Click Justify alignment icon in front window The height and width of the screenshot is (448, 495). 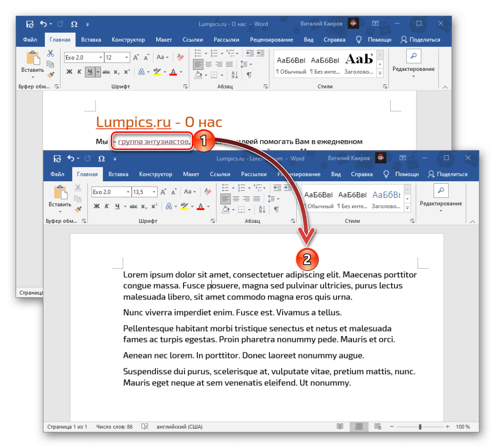[x=257, y=199]
